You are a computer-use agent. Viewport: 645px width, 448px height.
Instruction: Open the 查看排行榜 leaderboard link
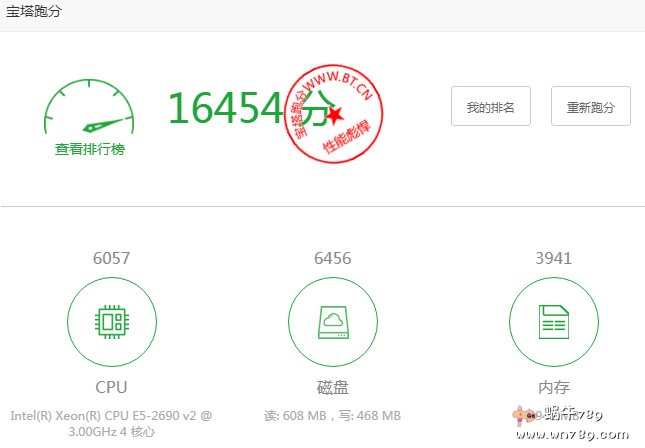point(89,149)
